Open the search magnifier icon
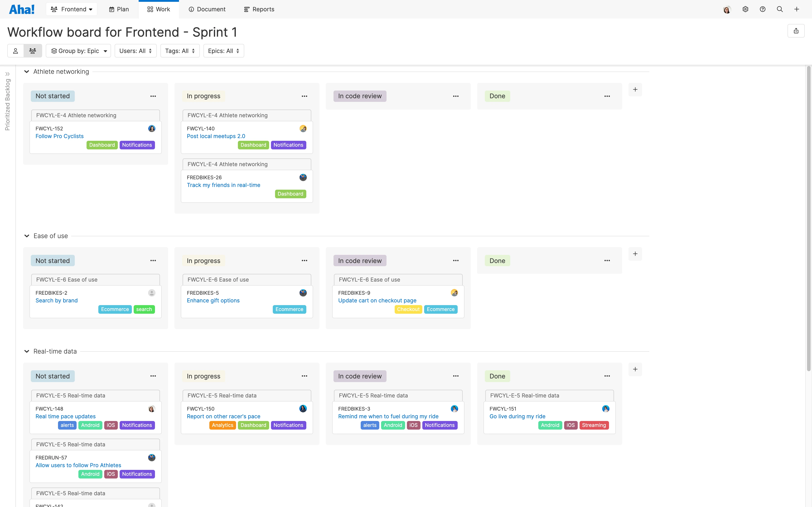This screenshot has width=812, height=507. (x=779, y=9)
